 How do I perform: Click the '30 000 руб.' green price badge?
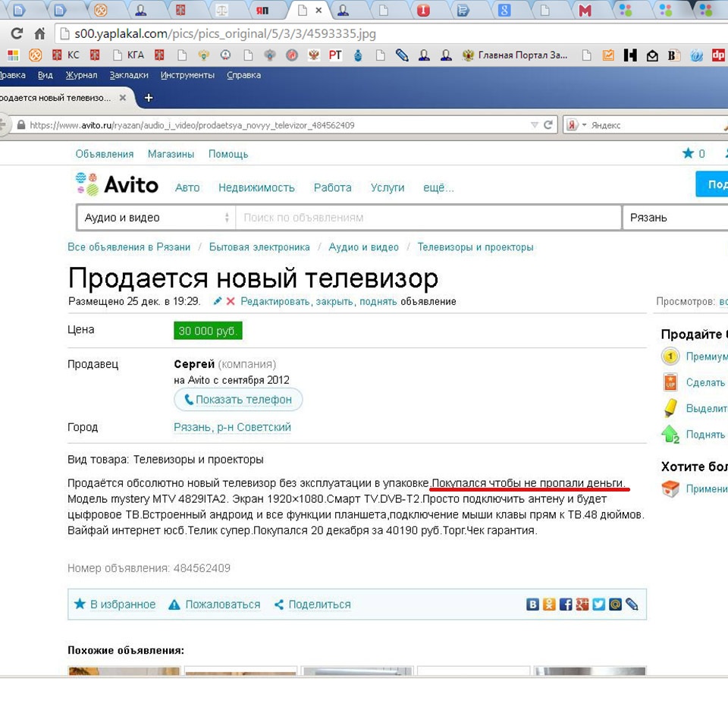pos(208,331)
